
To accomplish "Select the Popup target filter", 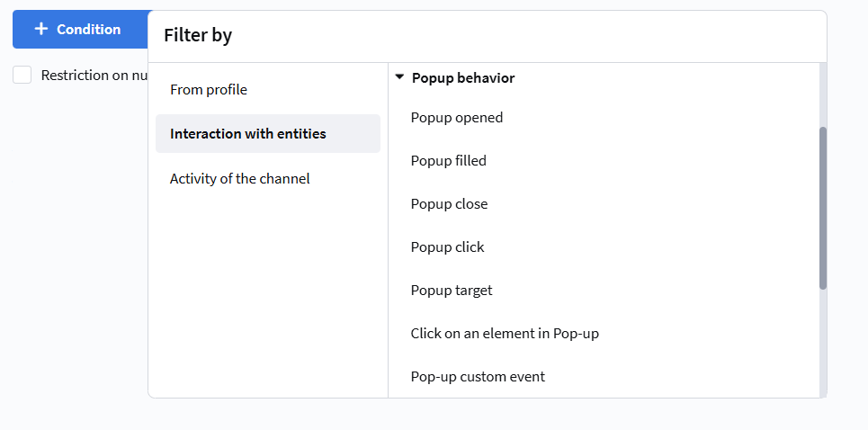I will click(452, 291).
